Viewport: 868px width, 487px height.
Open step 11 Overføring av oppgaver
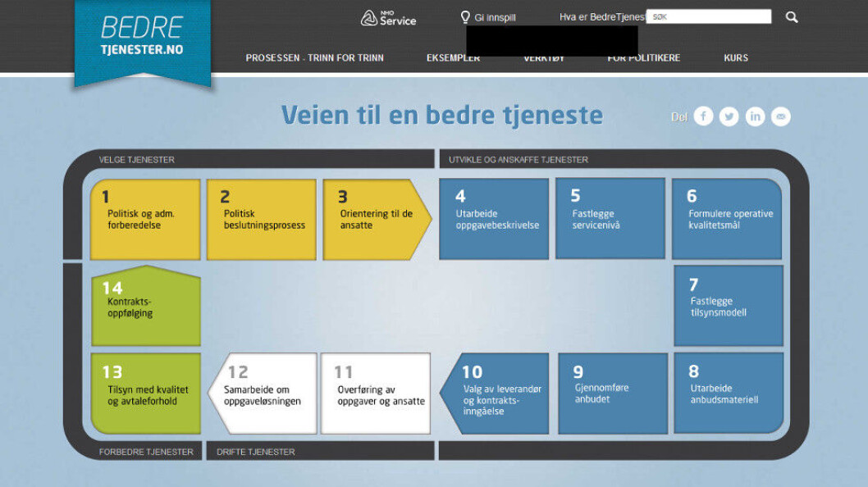[375, 394]
